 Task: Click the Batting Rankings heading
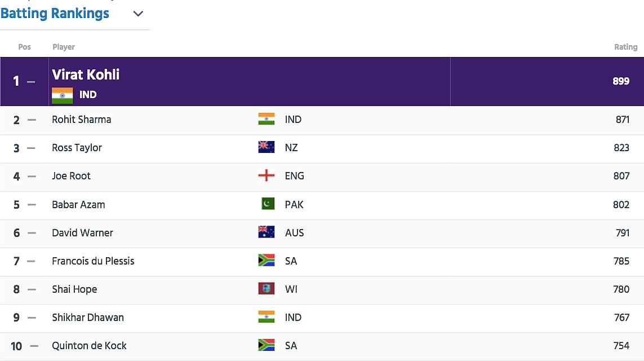click(x=55, y=13)
